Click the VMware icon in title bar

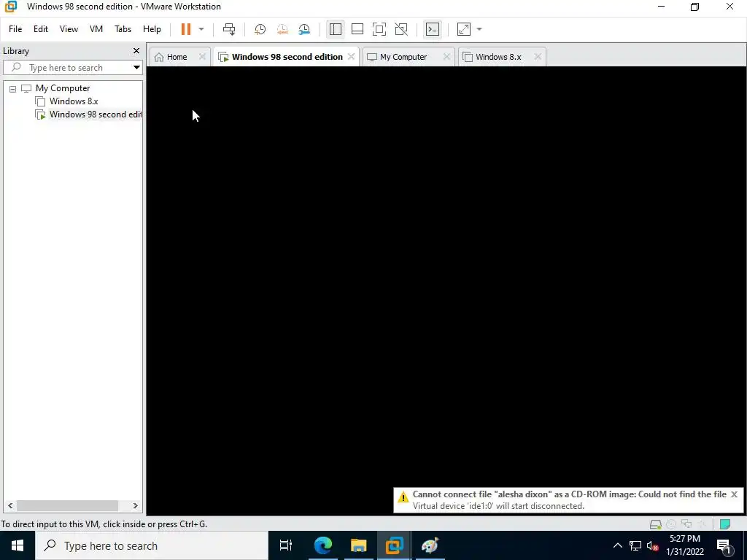(x=10, y=6)
